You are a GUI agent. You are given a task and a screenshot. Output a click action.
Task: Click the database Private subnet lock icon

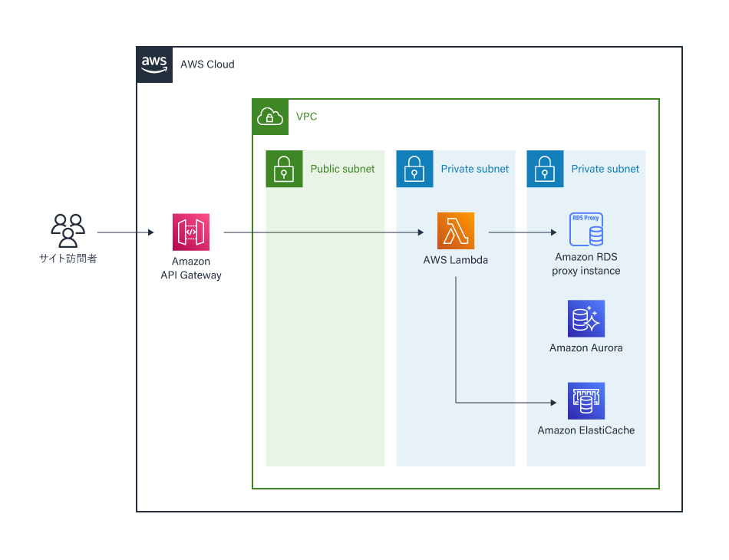545,169
